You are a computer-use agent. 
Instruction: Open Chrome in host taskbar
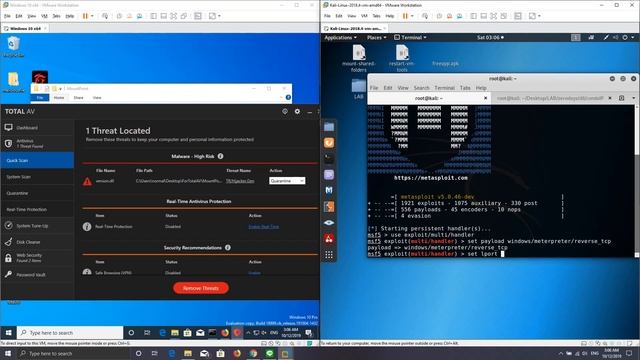pos(253,353)
